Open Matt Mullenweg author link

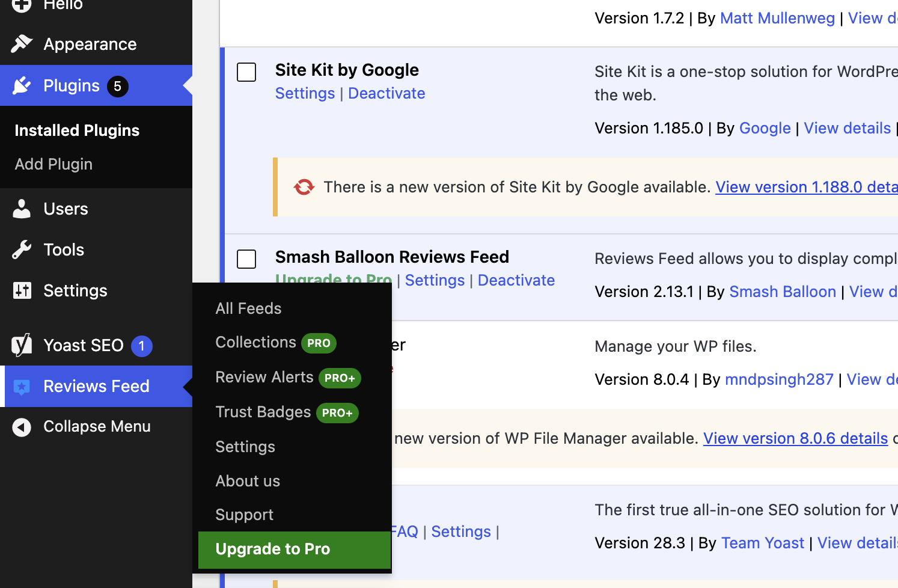pyautogui.click(x=777, y=18)
